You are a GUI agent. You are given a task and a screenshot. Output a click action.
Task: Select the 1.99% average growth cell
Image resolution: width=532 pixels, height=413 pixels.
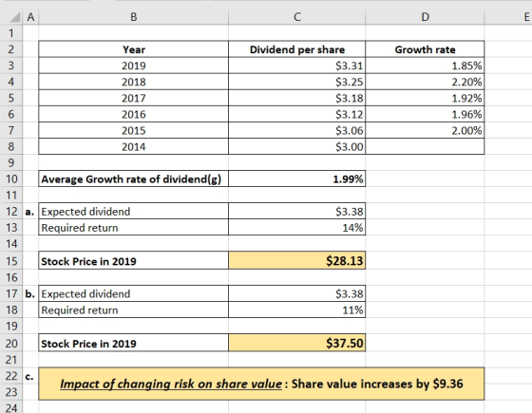coord(296,178)
